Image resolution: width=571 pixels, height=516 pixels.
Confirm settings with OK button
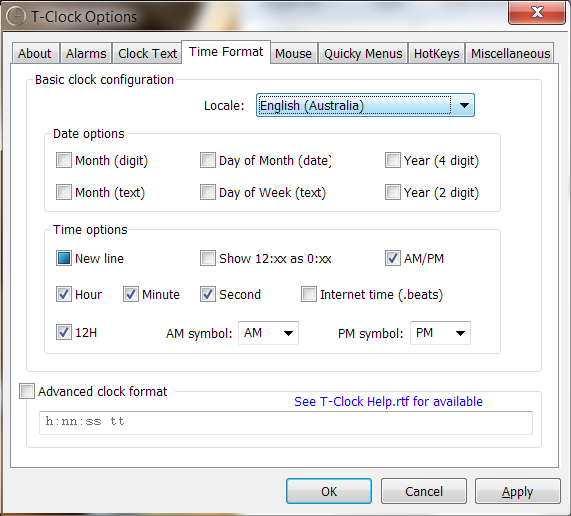tap(329, 491)
